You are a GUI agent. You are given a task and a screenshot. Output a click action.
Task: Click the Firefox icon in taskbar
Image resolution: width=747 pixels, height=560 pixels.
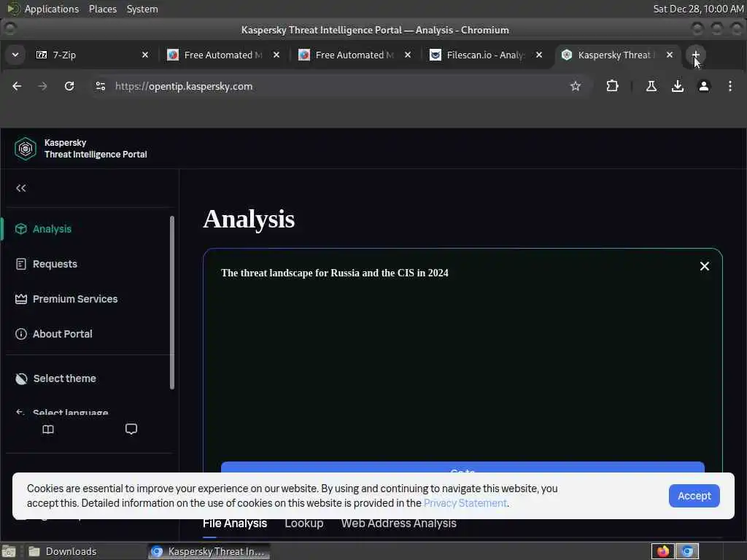coord(662,551)
